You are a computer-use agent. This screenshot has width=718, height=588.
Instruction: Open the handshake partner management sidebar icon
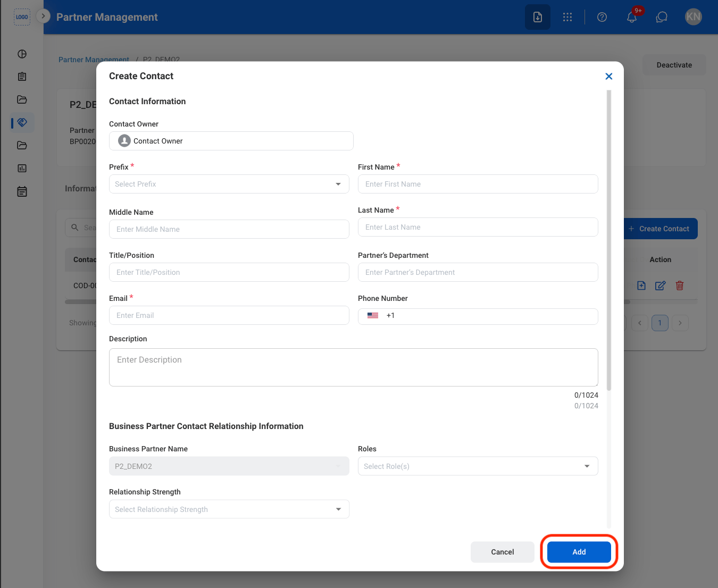22,122
